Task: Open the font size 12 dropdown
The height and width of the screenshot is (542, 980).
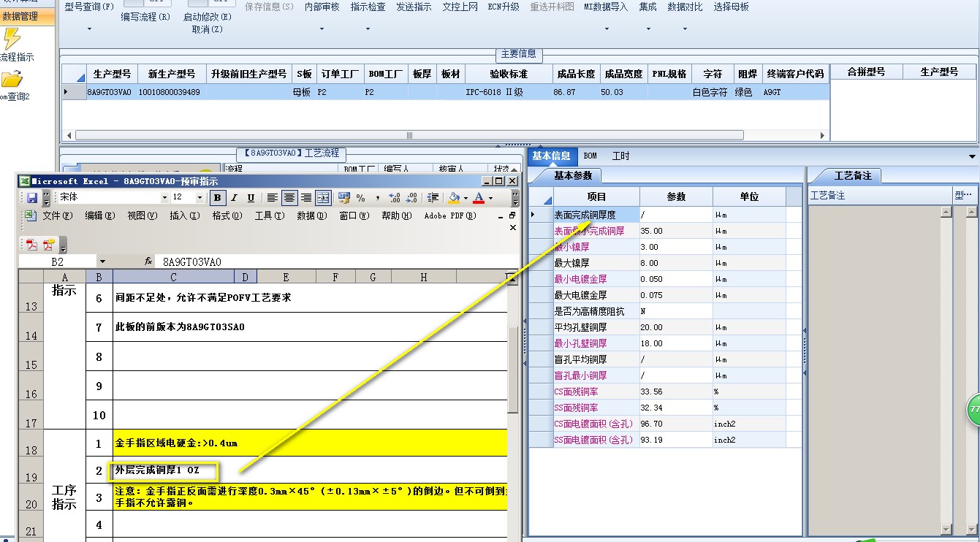Action: coord(200,198)
